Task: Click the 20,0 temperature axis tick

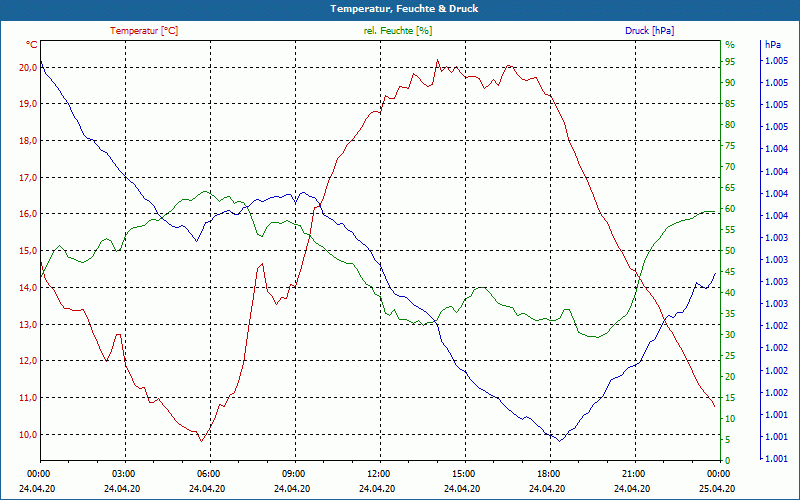Action: 30,67
